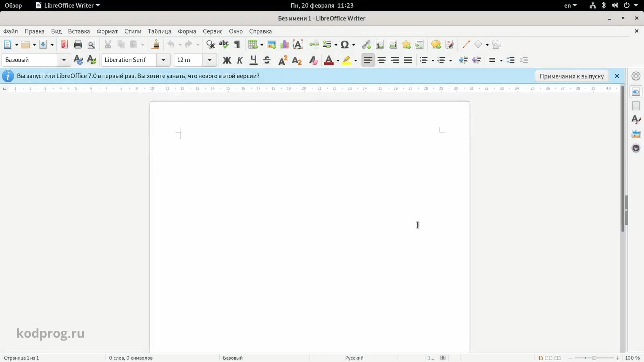Expand bulleted list dropdown arrow
This screenshot has height=362, width=644.
pos(433,60)
